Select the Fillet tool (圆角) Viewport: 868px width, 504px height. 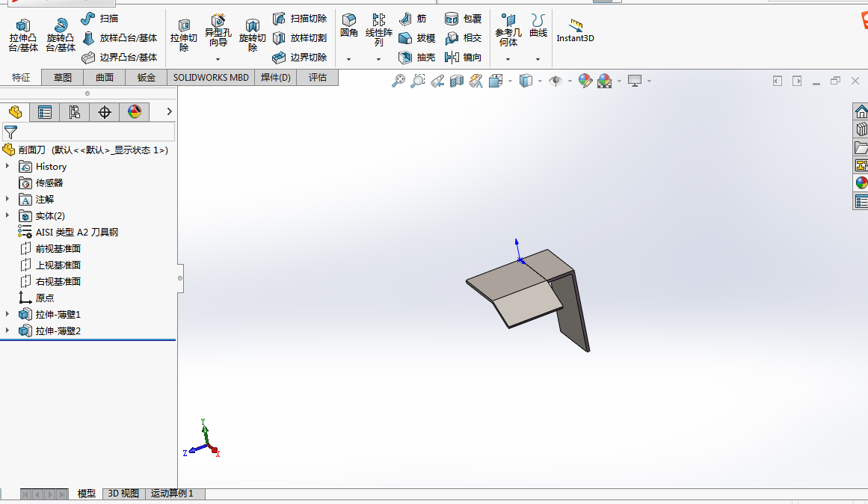point(348,26)
